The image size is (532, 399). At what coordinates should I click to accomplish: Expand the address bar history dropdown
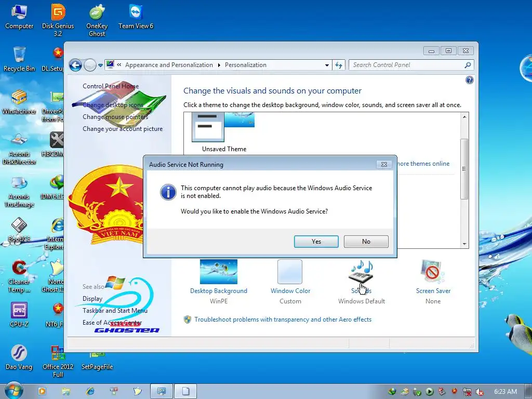pos(327,65)
